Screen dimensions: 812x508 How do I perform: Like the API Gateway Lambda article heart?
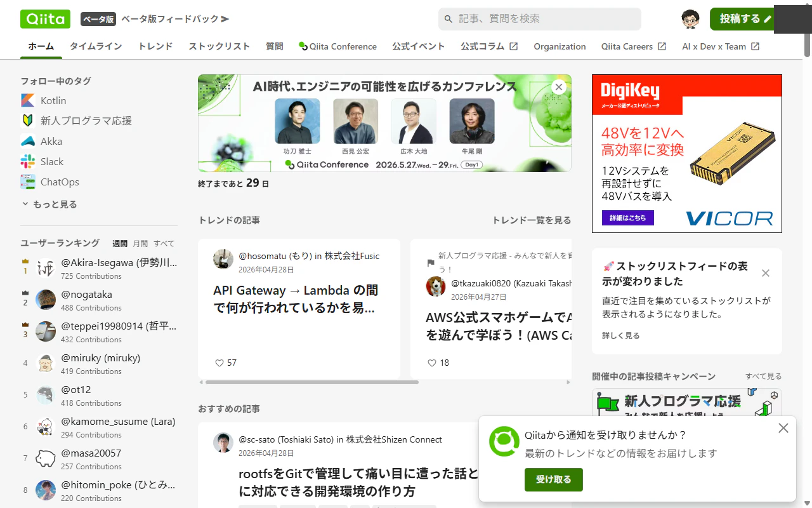219,363
